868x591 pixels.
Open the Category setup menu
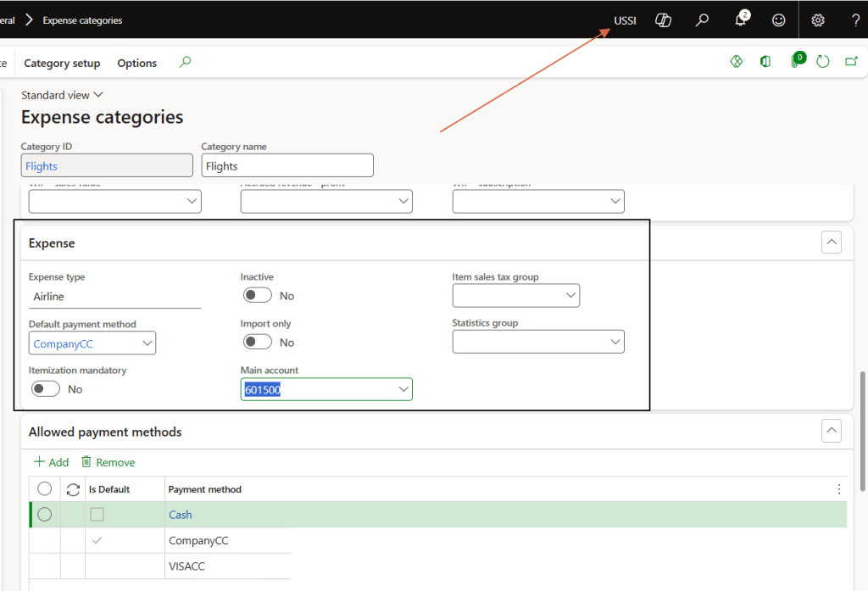pos(62,63)
